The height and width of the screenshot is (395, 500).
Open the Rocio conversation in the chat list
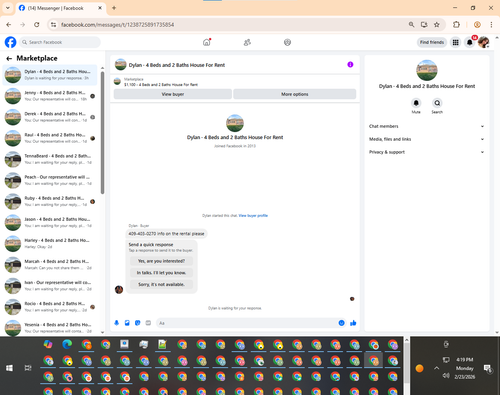(x=50, y=307)
